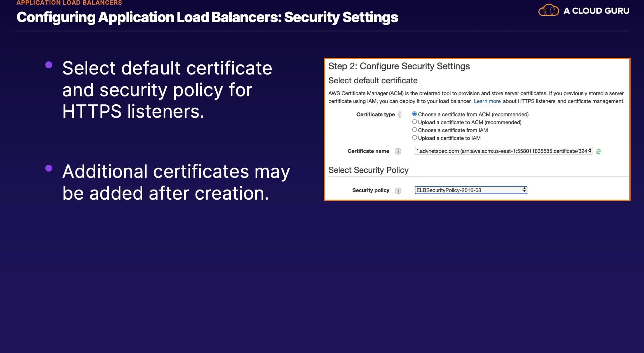This screenshot has width=644, height=353.
Task: Click the A Cloud Guru cloud logo
Action: tap(548, 10)
